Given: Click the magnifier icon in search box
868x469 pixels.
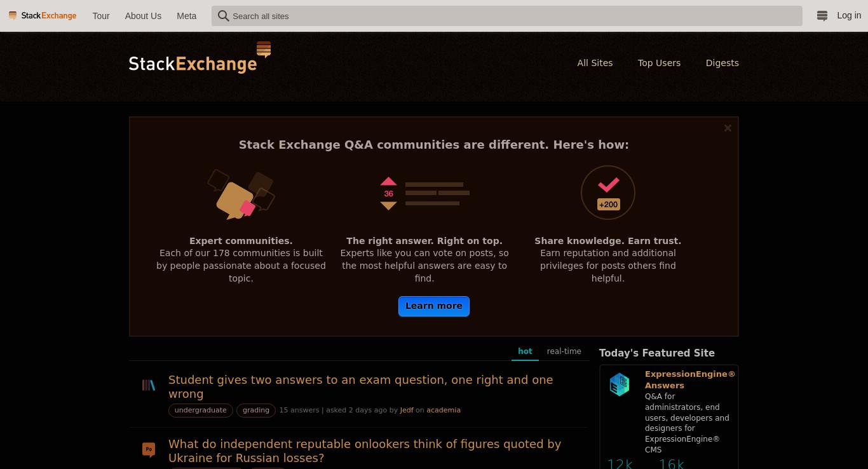Looking at the screenshot, I should click(x=223, y=16).
